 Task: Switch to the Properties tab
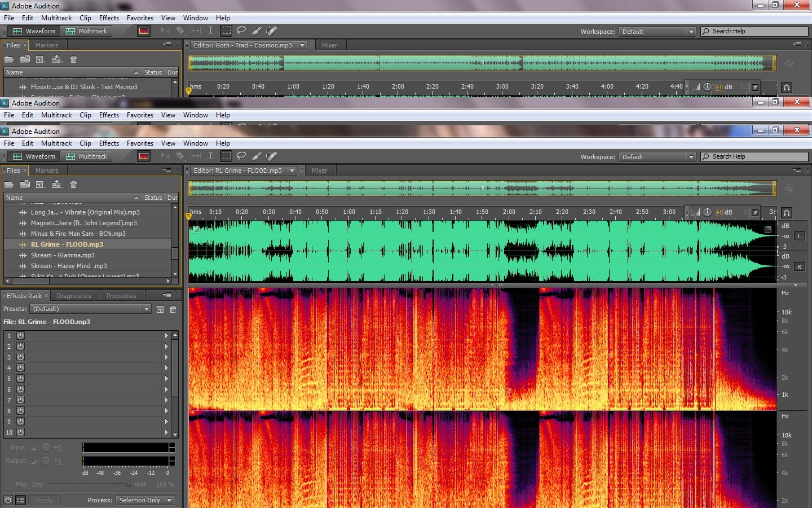(x=121, y=296)
